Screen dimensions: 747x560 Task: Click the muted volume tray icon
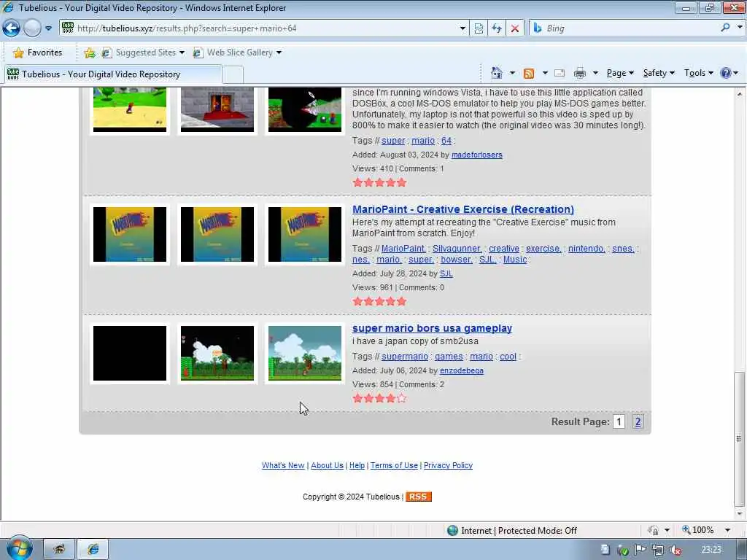point(675,550)
